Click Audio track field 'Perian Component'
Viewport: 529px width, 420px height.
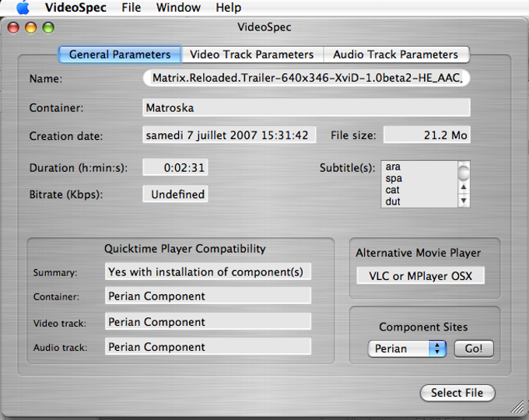[208, 346]
